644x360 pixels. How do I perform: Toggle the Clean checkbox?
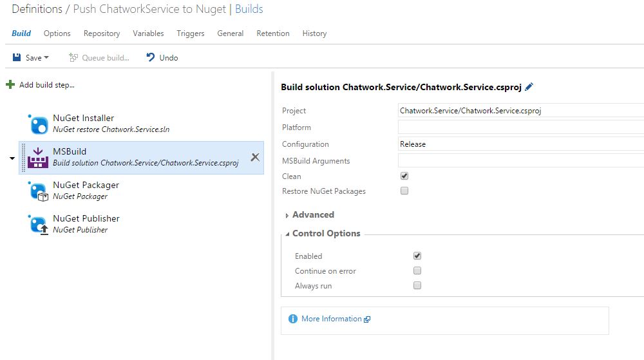pyautogui.click(x=404, y=176)
